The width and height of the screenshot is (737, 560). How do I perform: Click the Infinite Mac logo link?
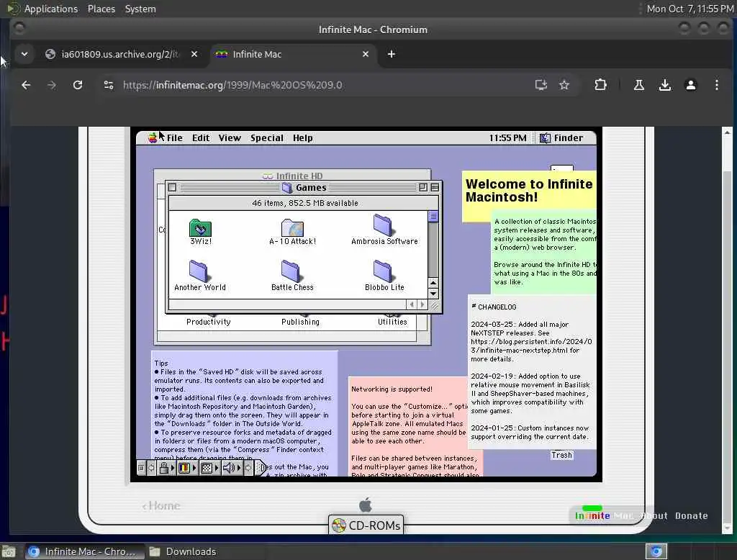(x=604, y=516)
